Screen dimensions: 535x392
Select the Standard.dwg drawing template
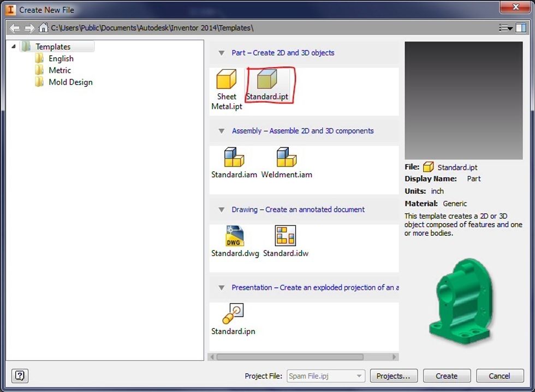click(x=235, y=236)
